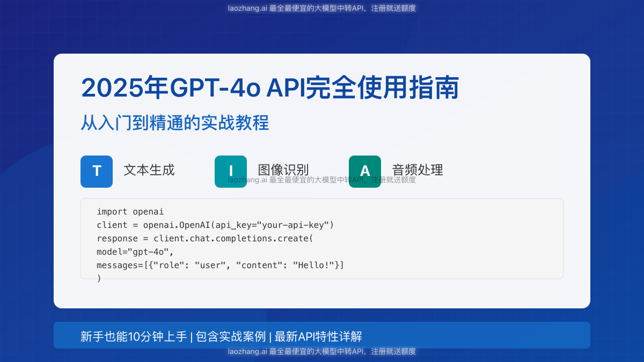Image resolution: width=644 pixels, height=362 pixels.
Task: Click the subtitle 从入门到精通的实战教程
Action: point(175,123)
